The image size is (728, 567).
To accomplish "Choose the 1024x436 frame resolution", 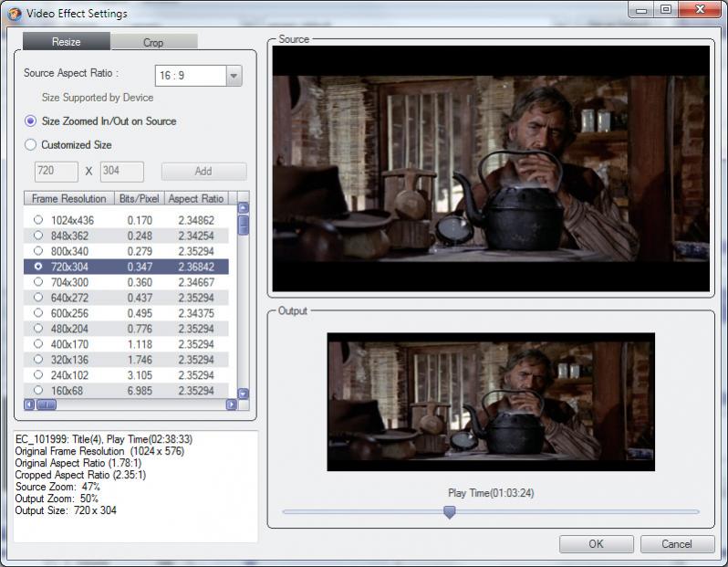I will [x=38, y=220].
